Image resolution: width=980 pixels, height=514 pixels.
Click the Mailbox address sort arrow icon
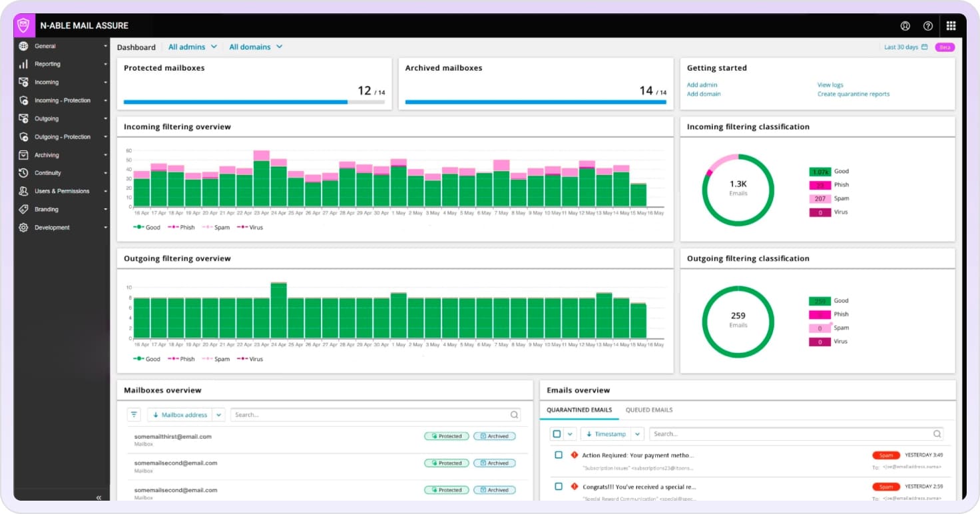click(x=156, y=415)
